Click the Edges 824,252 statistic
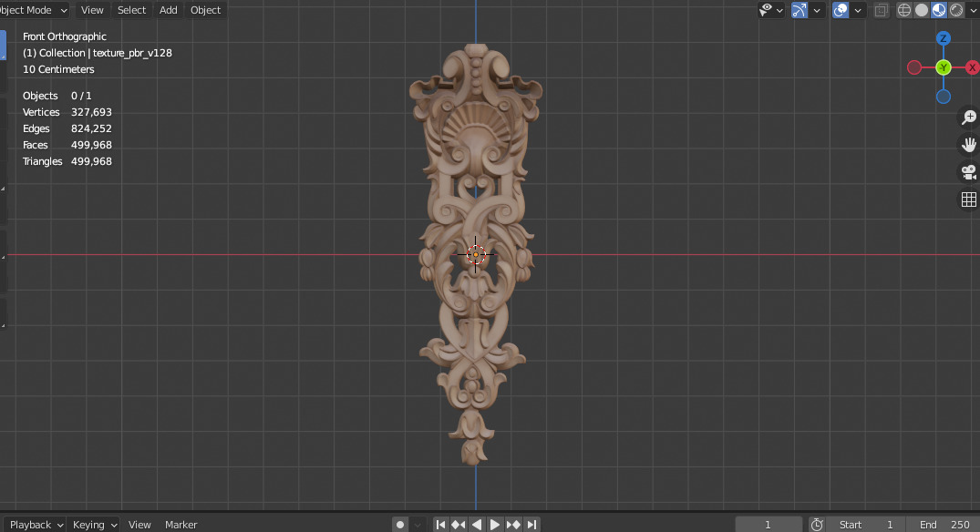 pyautogui.click(x=67, y=128)
